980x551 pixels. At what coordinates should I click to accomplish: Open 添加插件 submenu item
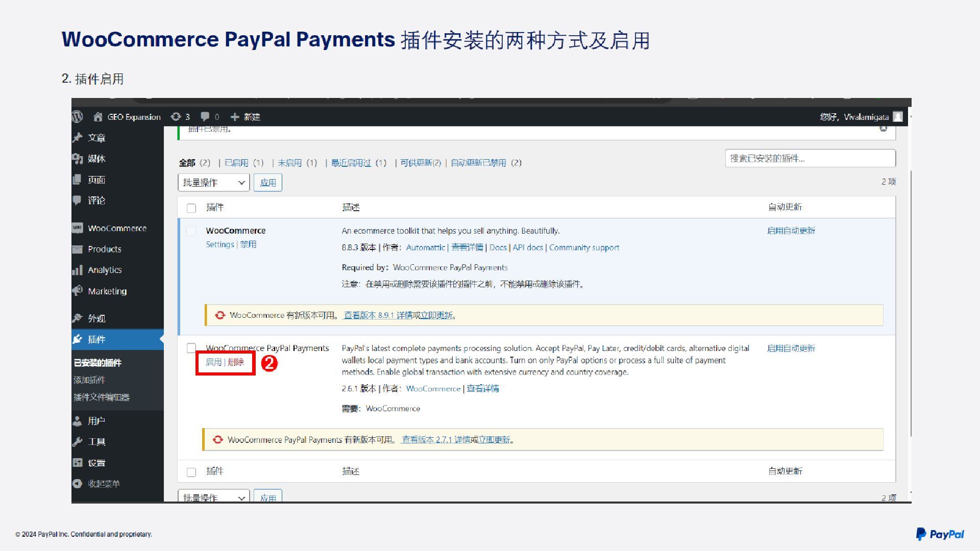point(89,380)
